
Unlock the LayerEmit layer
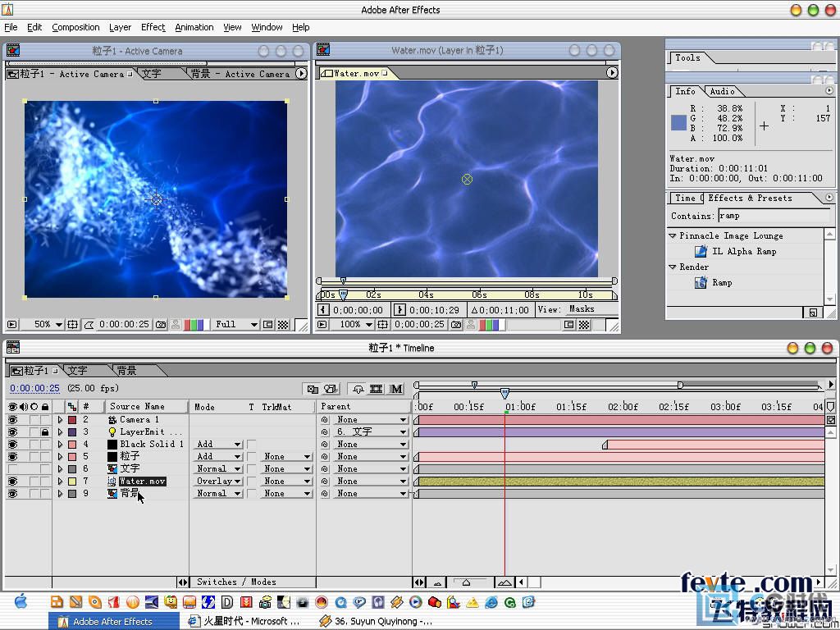(45, 431)
